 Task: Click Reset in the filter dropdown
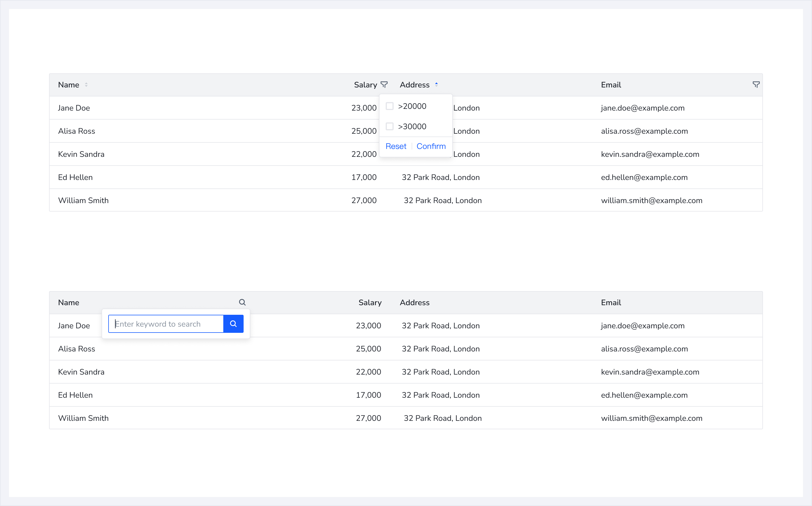tap(396, 146)
